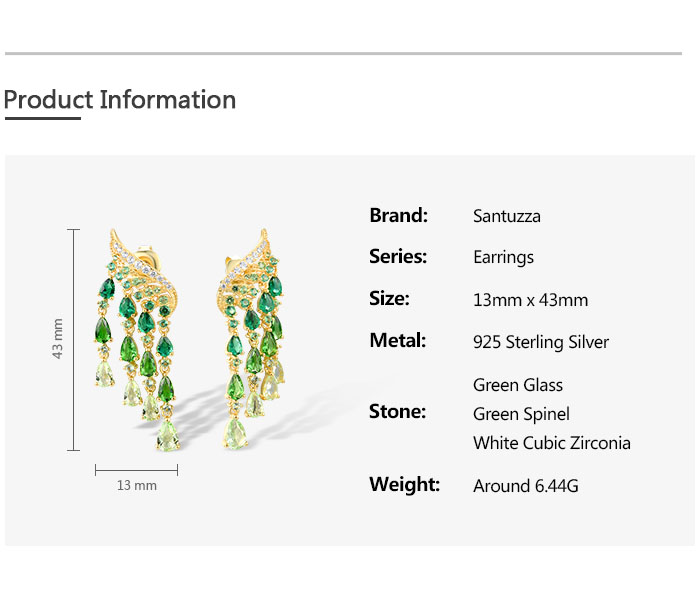Image resolution: width=700 pixels, height=596 pixels.
Task: Select the Size label
Action: tap(389, 299)
